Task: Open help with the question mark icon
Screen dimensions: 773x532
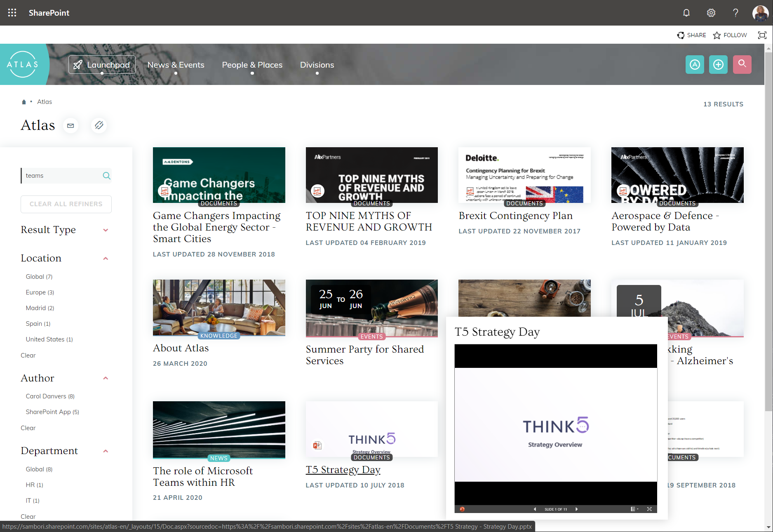Action: [735, 13]
